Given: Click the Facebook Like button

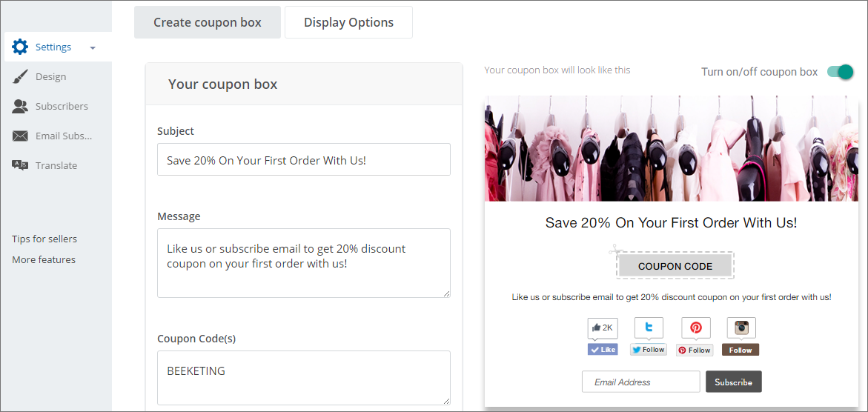Looking at the screenshot, I should click(x=603, y=350).
